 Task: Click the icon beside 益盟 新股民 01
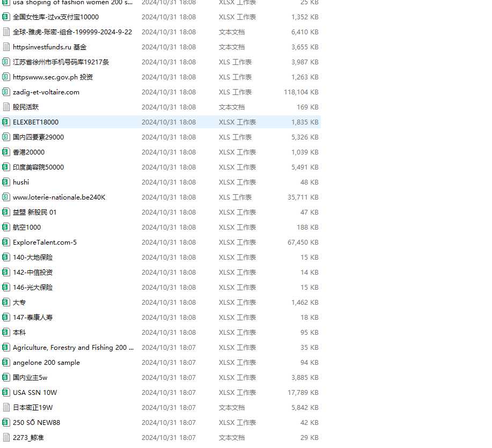click(x=6, y=212)
